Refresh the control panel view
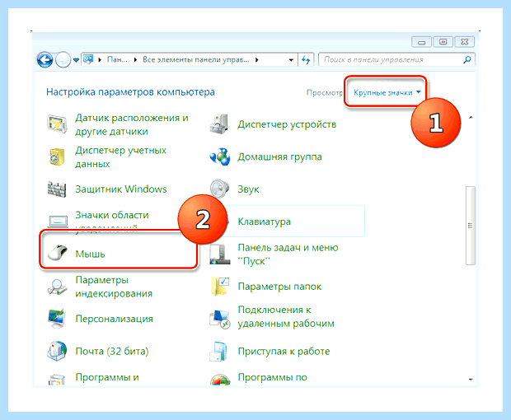Viewport: 511px width, 420px height. tap(306, 59)
